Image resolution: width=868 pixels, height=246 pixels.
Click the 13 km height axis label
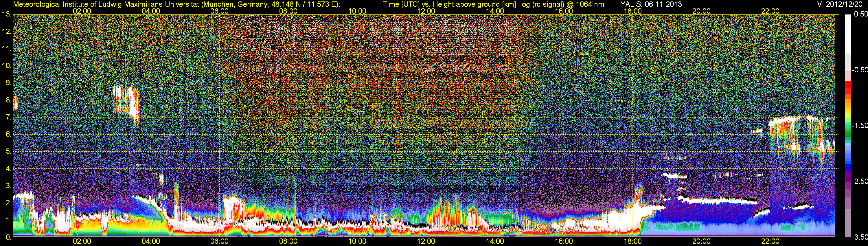tap(6, 14)
